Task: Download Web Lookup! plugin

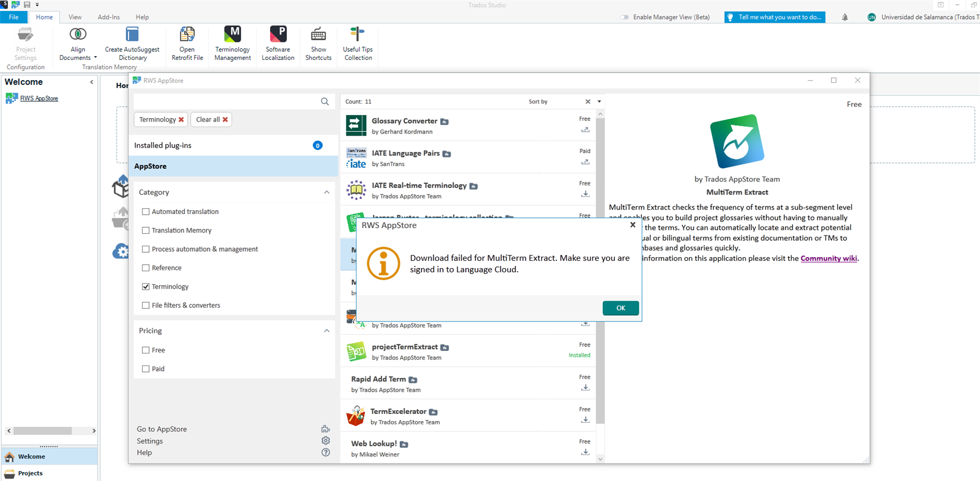Action: (585, 452)
